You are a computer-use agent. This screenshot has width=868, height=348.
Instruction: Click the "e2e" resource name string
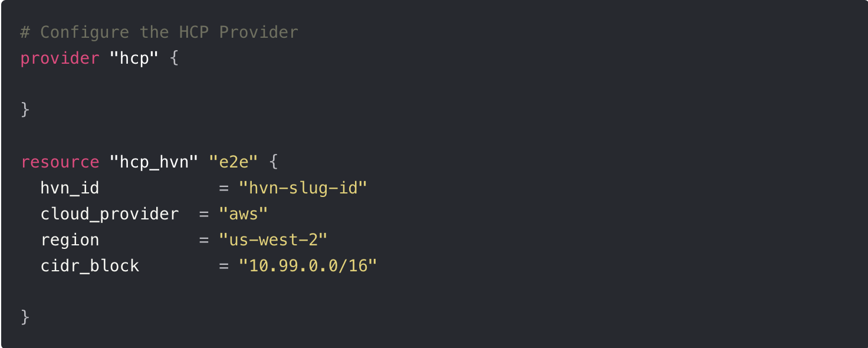[x=234, y=162]
